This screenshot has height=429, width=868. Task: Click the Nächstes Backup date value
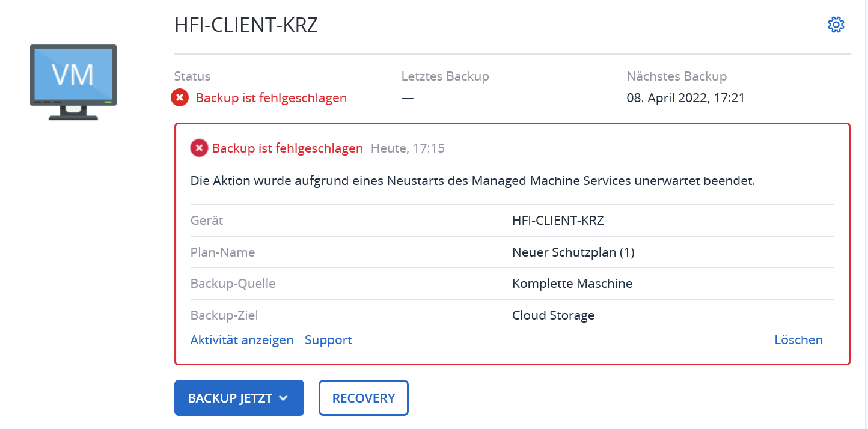(685, 97)
